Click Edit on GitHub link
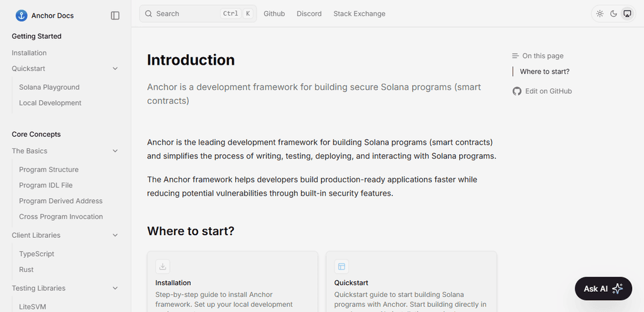 (x=542, y=91)
